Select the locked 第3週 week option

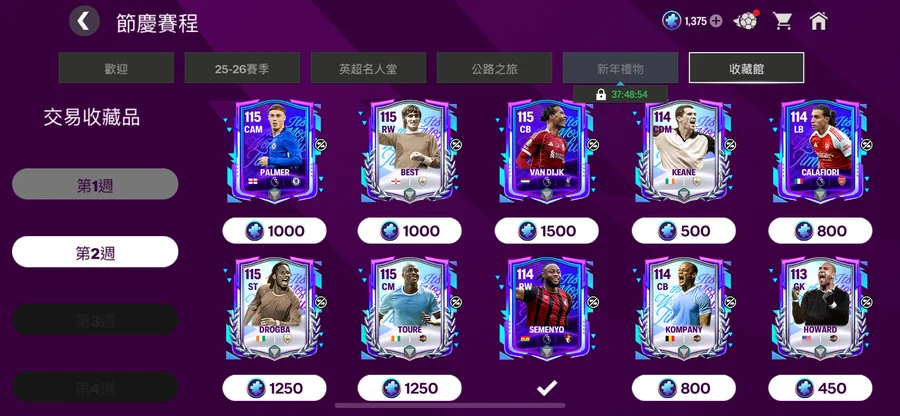click(95, 320)
